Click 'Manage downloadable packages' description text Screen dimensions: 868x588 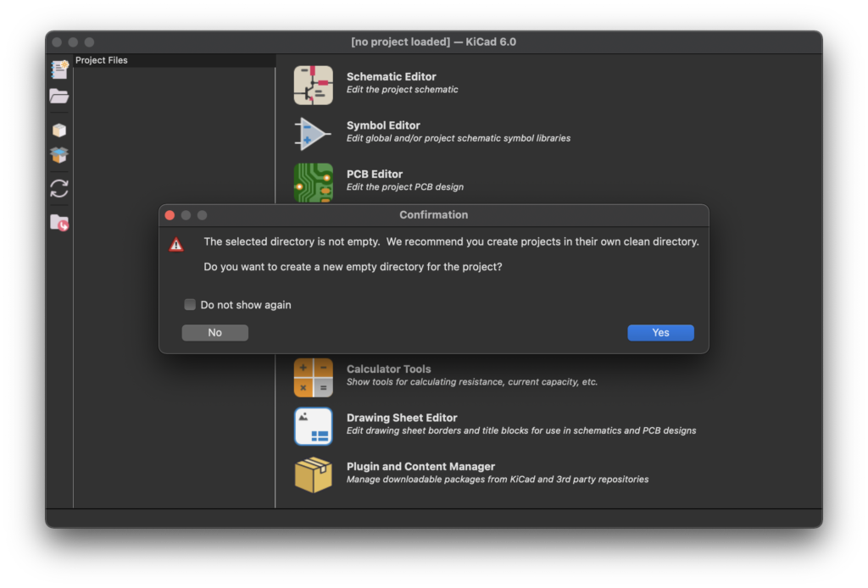[498, 479]
